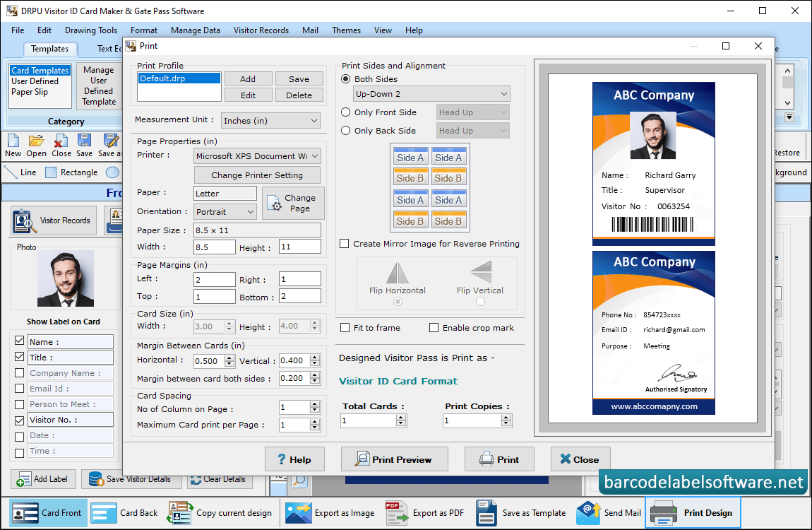Click the Change Page button
812x530 pixels.
[293, 203]
